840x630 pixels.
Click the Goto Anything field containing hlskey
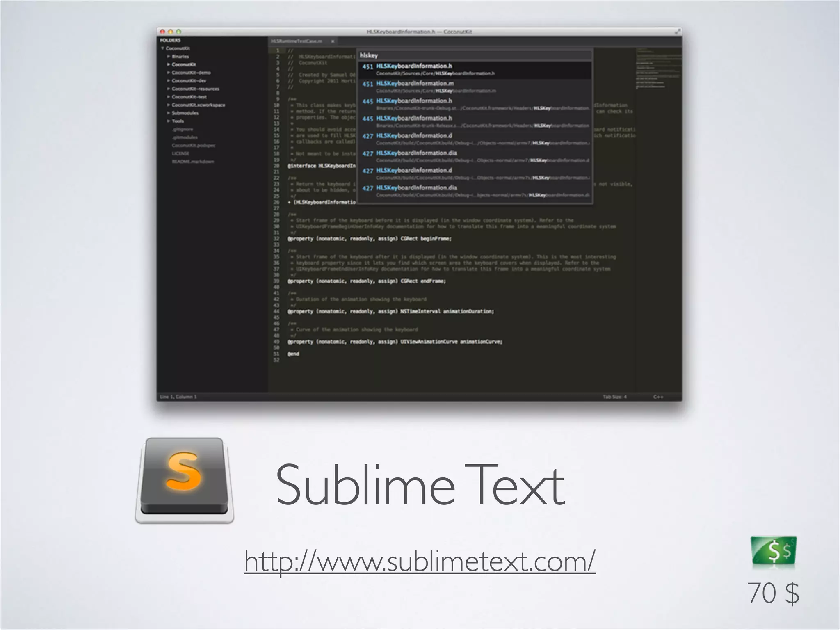475,55
